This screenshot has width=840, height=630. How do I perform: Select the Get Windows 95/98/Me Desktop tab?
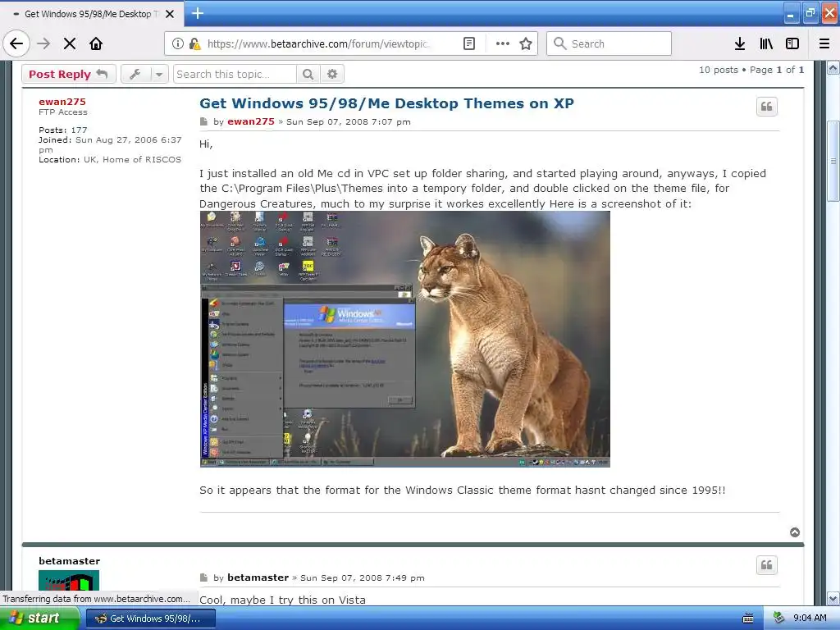click(92, 14)
